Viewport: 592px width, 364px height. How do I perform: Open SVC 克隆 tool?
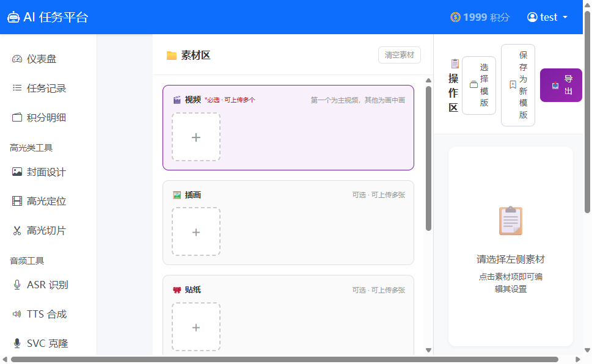pyautogui.click(x=48, y=343)
